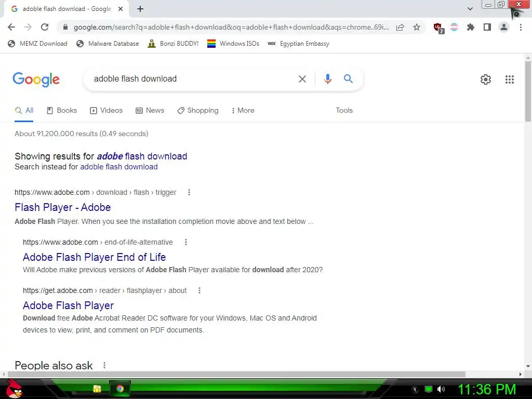Open Google apps grid
The width and height of the screenshot is (532, 399).
click(x=509, y=79)
